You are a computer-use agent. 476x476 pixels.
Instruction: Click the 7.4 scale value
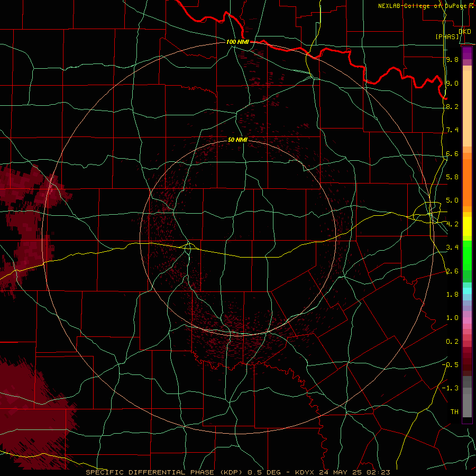(x=452, y=130)
